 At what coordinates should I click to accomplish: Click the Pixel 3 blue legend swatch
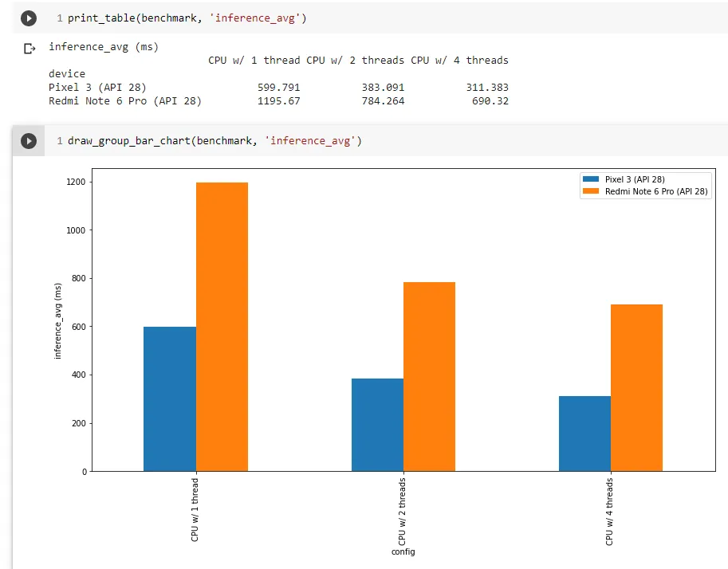(591, 179)
